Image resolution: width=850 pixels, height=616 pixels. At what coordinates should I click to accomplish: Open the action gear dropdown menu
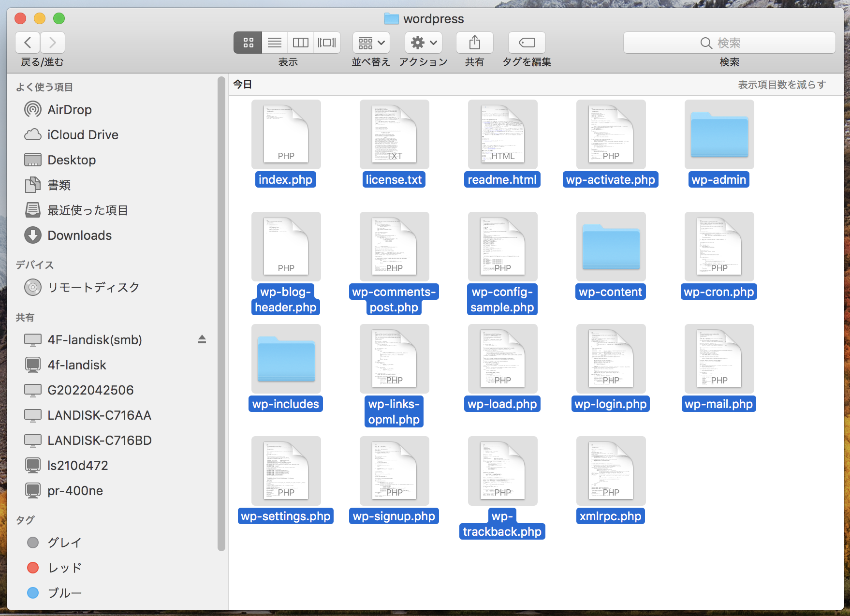point(423,43)
